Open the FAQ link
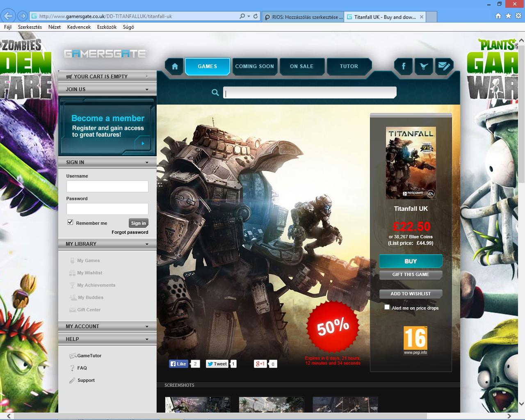The height and width of the screenshot is (420, 525). (82, 368)
